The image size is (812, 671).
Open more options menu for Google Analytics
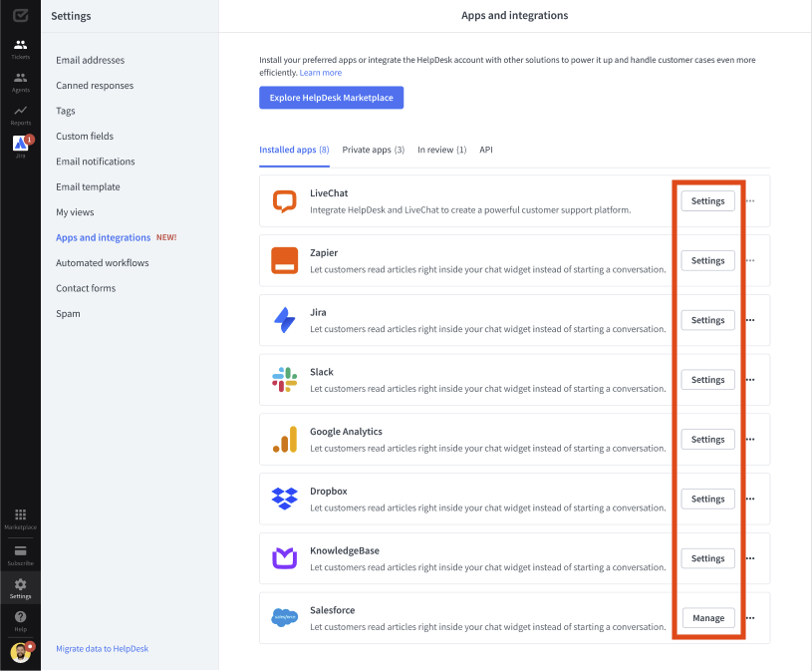[x=750, y=440]
